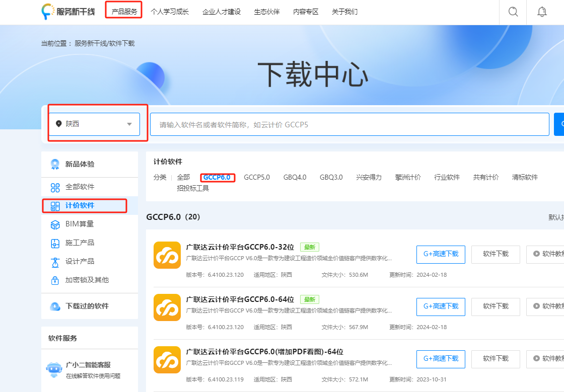Open the 关于我们 menu

tap(344, 12)
